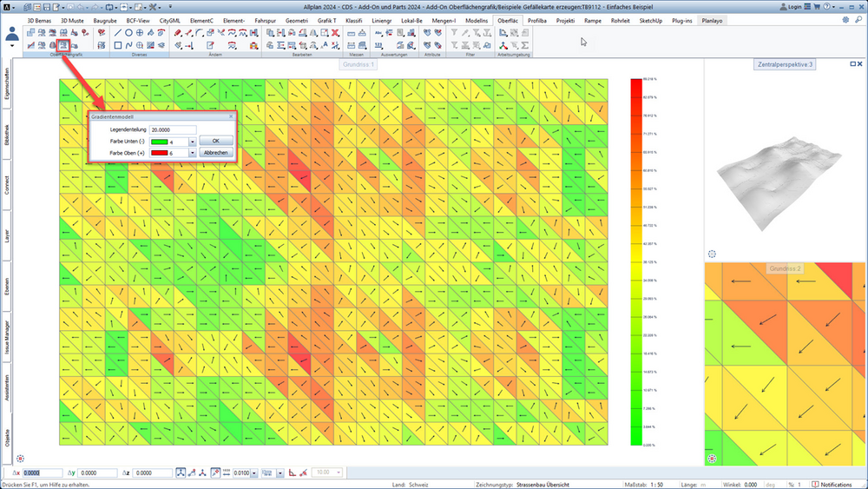
Task: Click the highlighted Gradientenmodell icon in the Oberflächengrafik group
Action: pyautogui.click(x=63, y=45)
